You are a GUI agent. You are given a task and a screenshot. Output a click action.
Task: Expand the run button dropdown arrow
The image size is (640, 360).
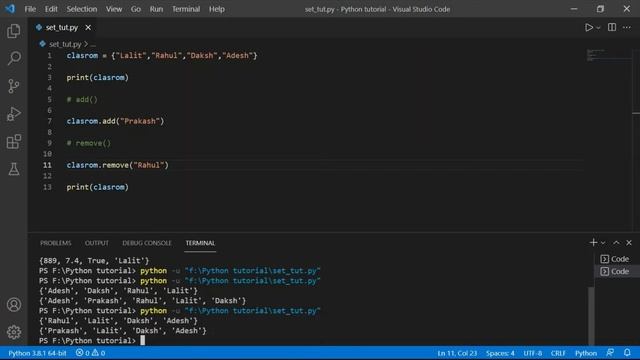(598, 28)
